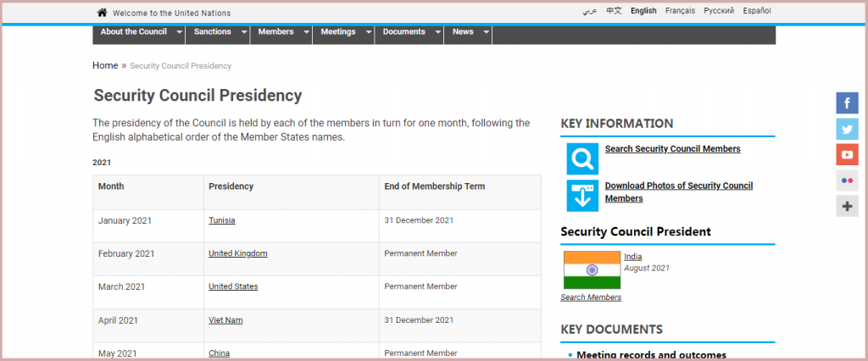Expand the About the Council dropdown arrow
The image size is (868, 361).
179,33
